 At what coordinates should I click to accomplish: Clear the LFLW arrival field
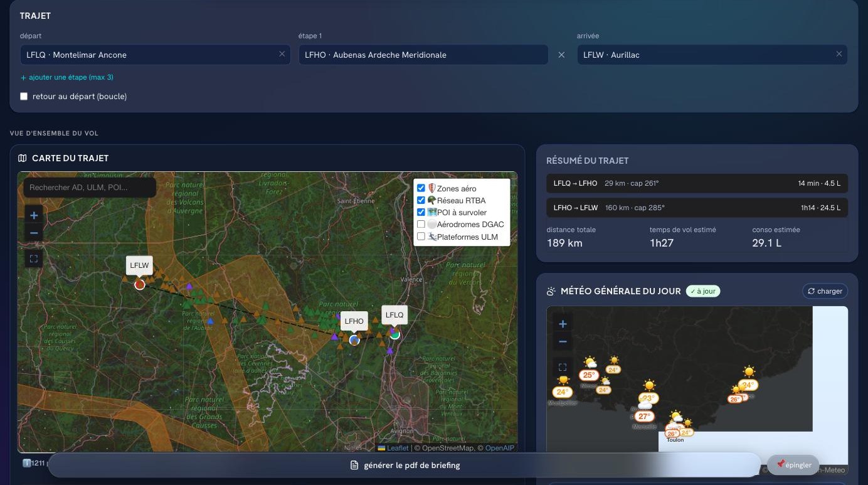point(839,54)
